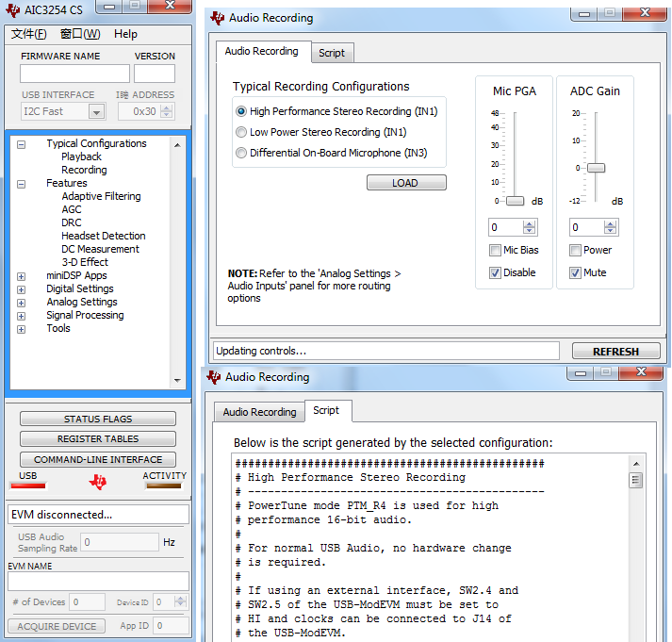
Task: Select Adaptive Filtering in the tree
Action: click(x=101, y=196)
